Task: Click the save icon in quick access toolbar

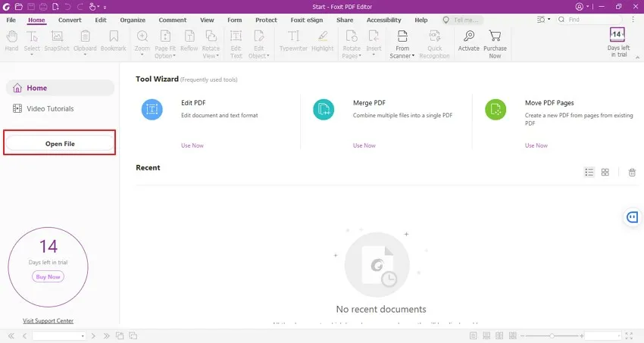Action: click(x=31, y=7)
